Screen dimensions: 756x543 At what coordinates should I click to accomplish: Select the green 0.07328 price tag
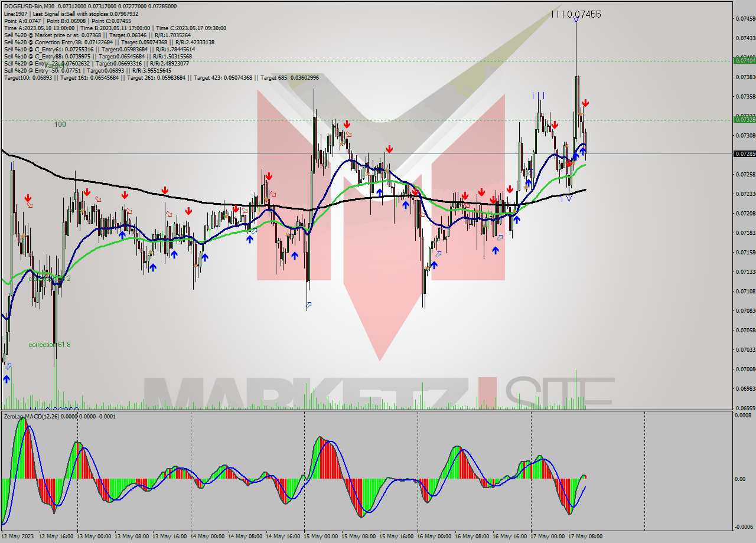coord(744,119)
